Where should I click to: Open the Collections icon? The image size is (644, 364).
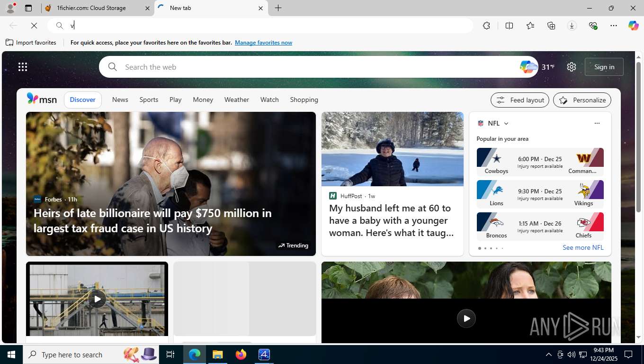point(551,26)
